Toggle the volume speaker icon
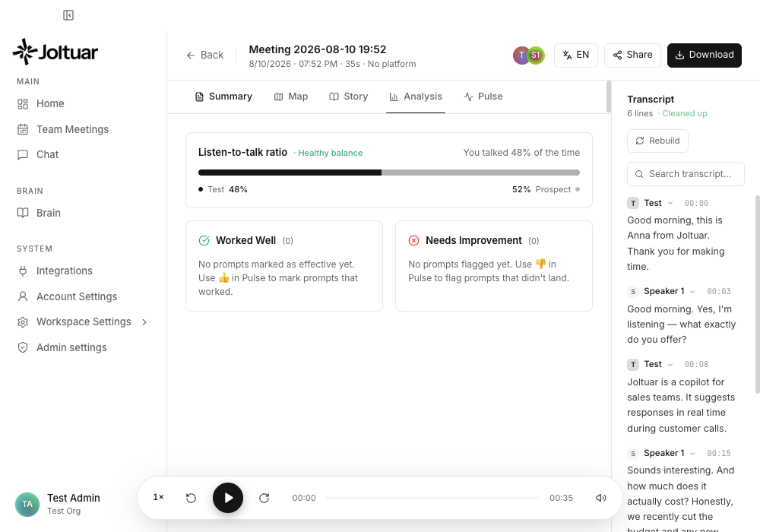This screenshot has width=760, height=532. (x=601, y=498)
